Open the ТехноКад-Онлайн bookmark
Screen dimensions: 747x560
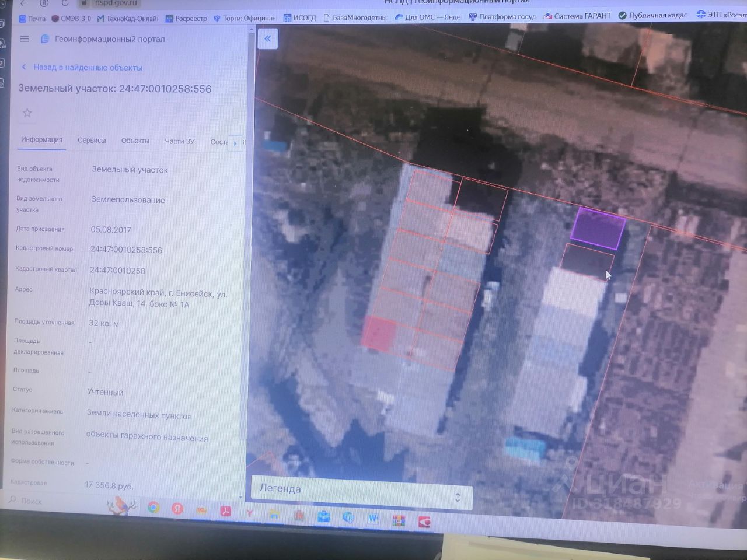(127, 19)
